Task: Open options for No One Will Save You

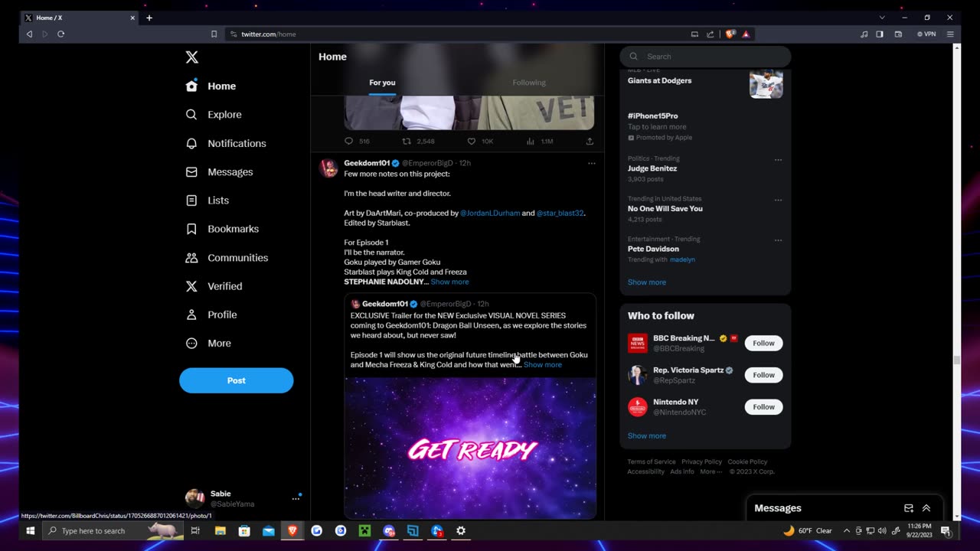Action: pyautogui.click(x=778, y=200)
